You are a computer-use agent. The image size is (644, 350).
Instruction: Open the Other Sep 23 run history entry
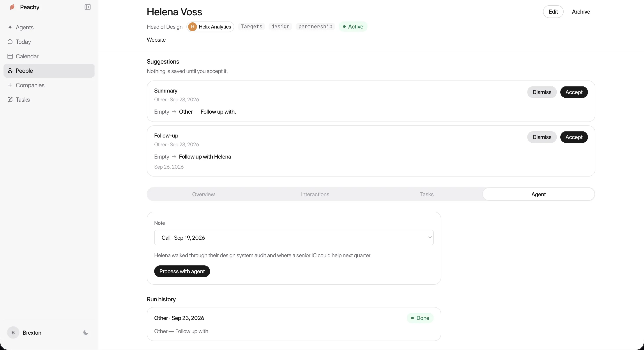[x=294, y=324]
